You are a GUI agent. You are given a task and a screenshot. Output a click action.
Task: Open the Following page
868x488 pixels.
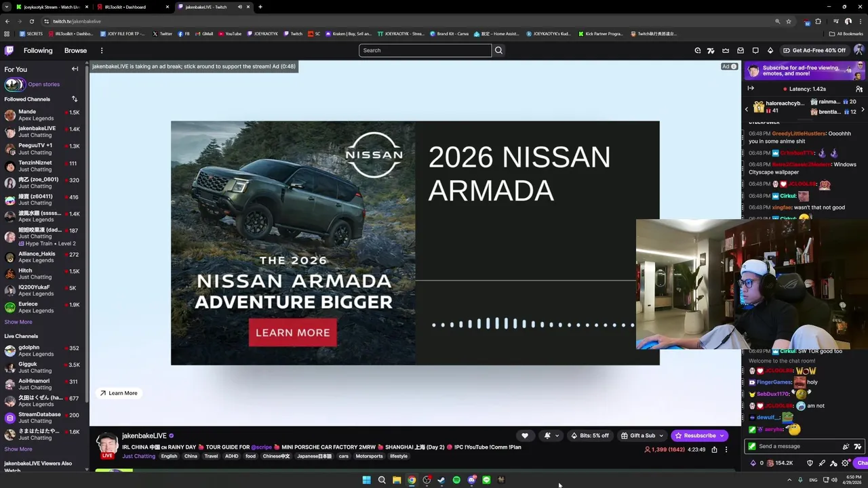pos(38,50)
